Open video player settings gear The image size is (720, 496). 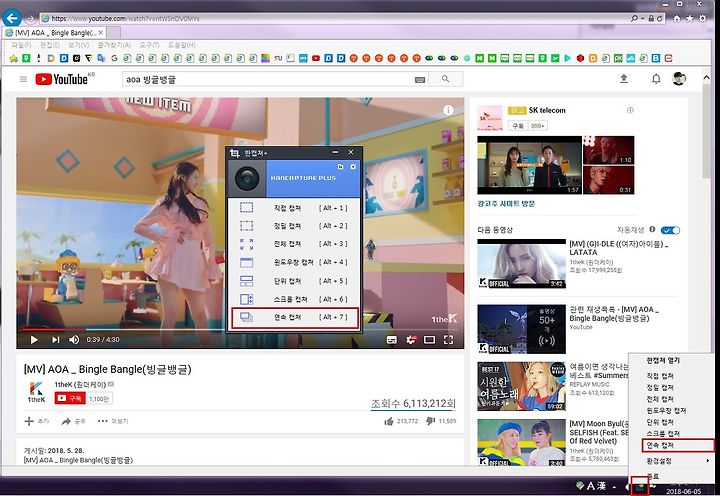coord(411,340)
